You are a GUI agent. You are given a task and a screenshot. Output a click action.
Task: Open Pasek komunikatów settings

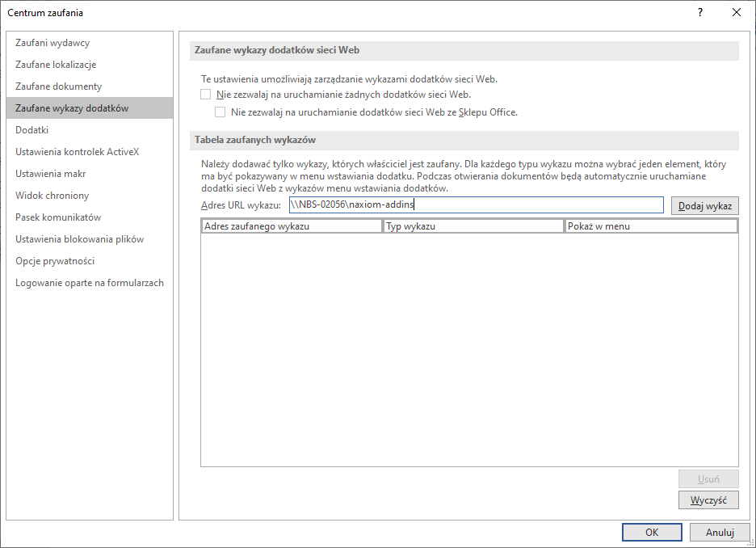(x=58, y=217)
